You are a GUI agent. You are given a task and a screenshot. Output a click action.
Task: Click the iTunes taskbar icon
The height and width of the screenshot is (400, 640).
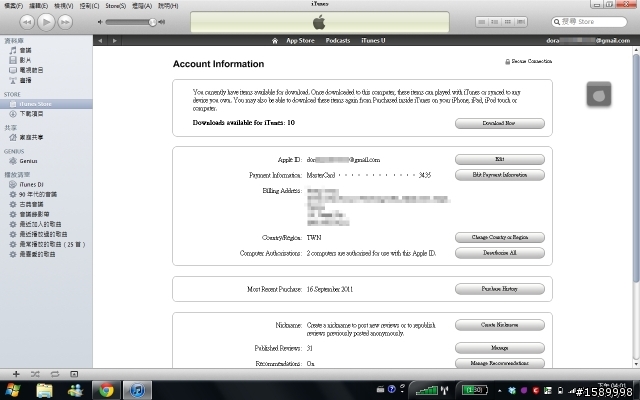point(138,390)
